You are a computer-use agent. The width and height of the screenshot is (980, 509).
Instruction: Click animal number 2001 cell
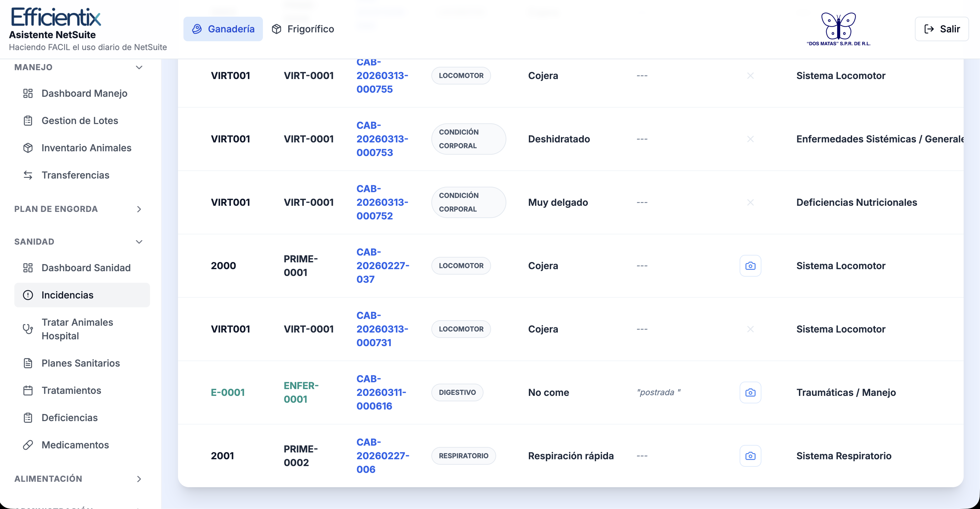click(223, 456)
